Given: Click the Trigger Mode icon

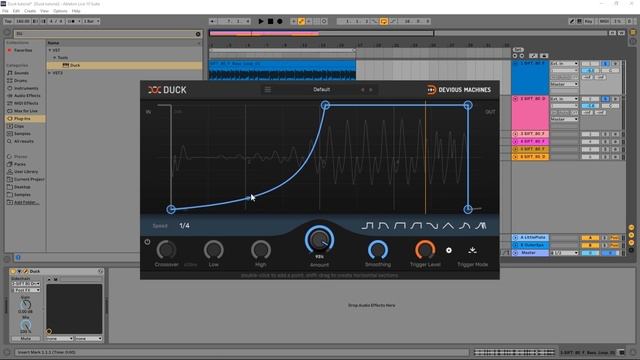Looking at the screenshot, I should tap(472, 250).
